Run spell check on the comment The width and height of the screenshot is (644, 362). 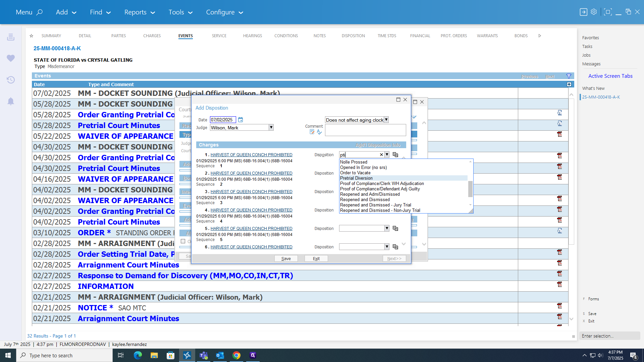click(x=319, y=132)
